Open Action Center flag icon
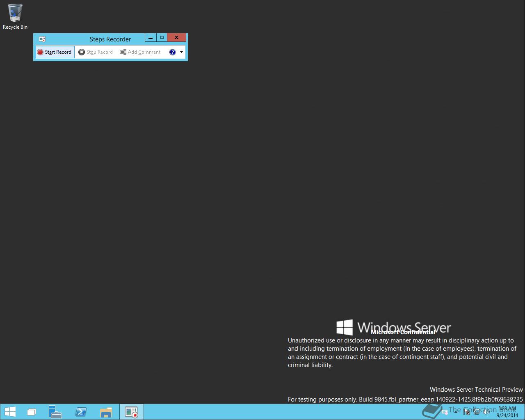Image resolution: width=525 pixels, height=420 pixels. tap(467, 412)
